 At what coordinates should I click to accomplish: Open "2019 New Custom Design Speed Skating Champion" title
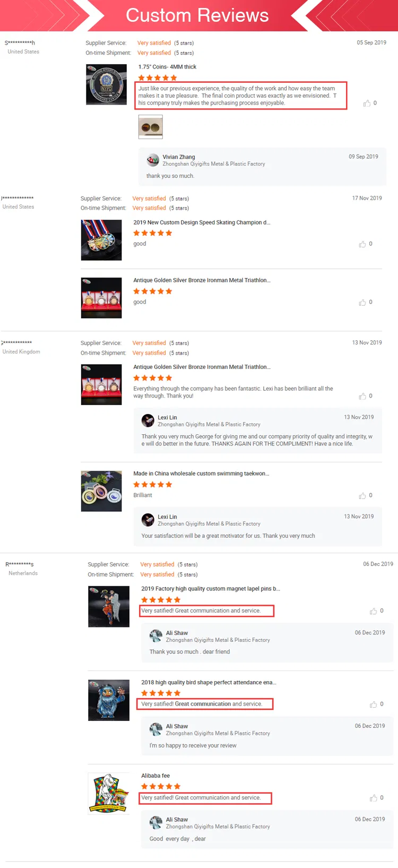tap(202, 222)
